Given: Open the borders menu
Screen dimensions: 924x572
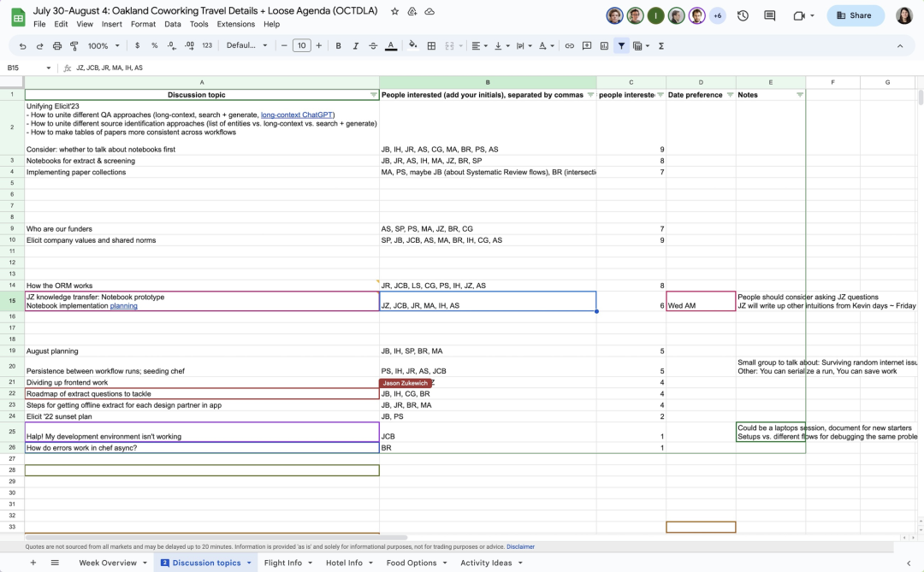Looking at the screenshot, I should [431, 46].
